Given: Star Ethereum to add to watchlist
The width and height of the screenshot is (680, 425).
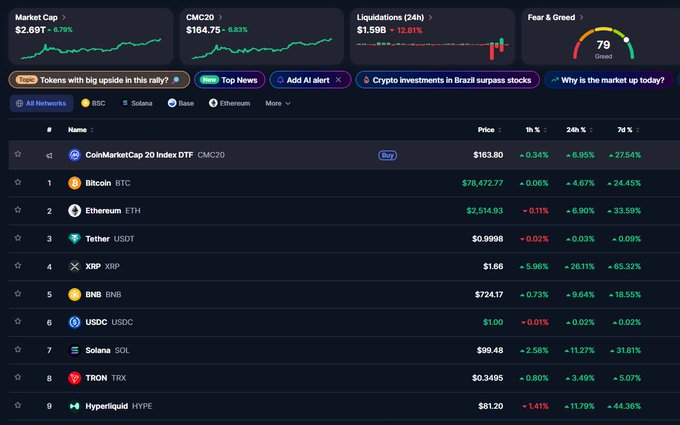Looking at the screenshot, I should click(18, 210).
